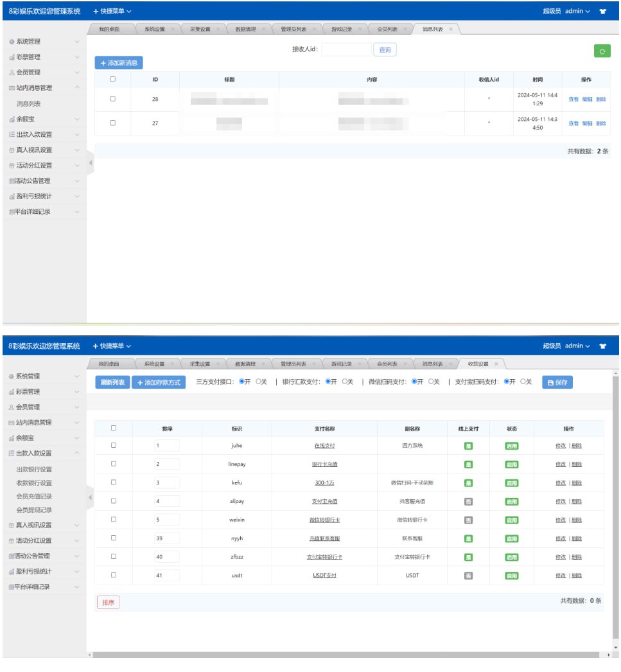Close the 收款设置 tab via its X

496,364
